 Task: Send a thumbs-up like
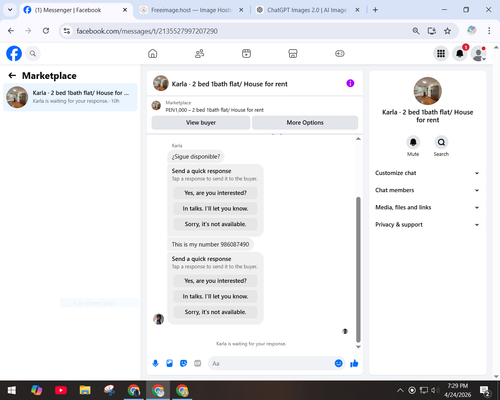click(x=354, y=363)
